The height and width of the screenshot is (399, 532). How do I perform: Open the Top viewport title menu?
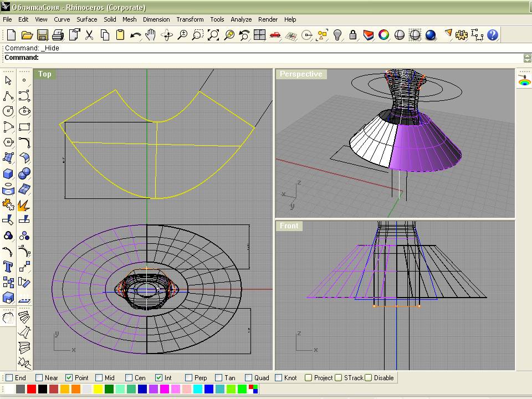[x=44, y=74]
